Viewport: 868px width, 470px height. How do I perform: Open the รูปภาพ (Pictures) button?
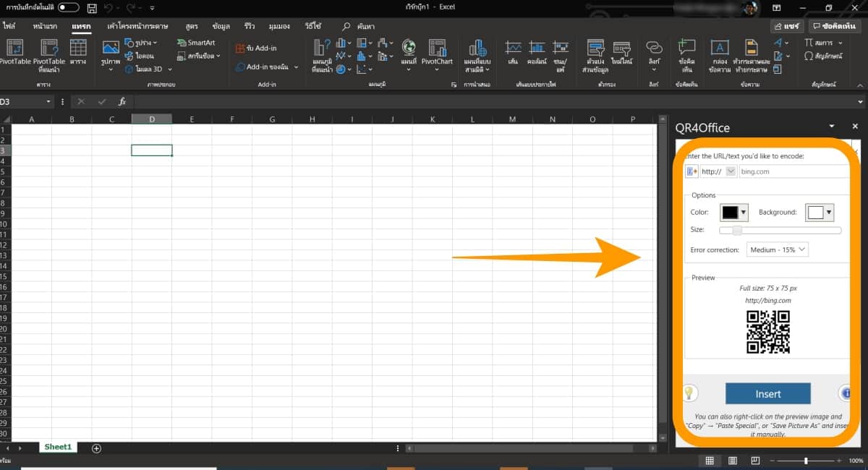click(x=111, y=54)
